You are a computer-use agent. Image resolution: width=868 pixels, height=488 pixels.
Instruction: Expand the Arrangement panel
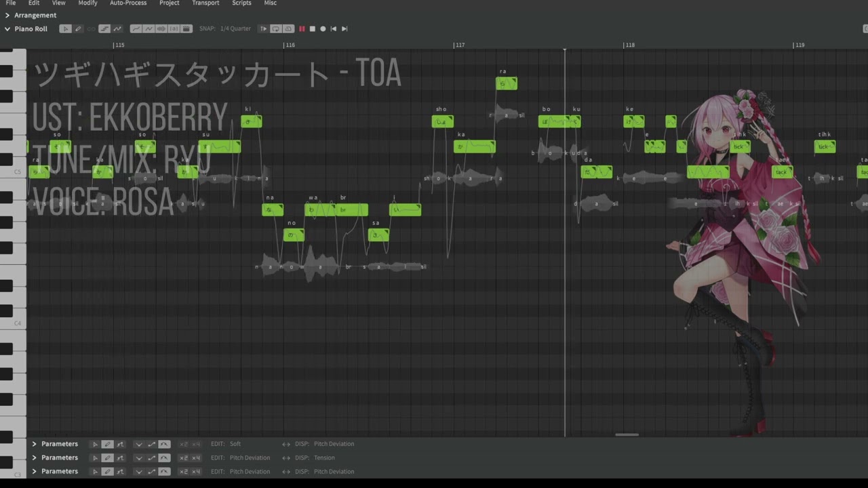coord(7,15)
